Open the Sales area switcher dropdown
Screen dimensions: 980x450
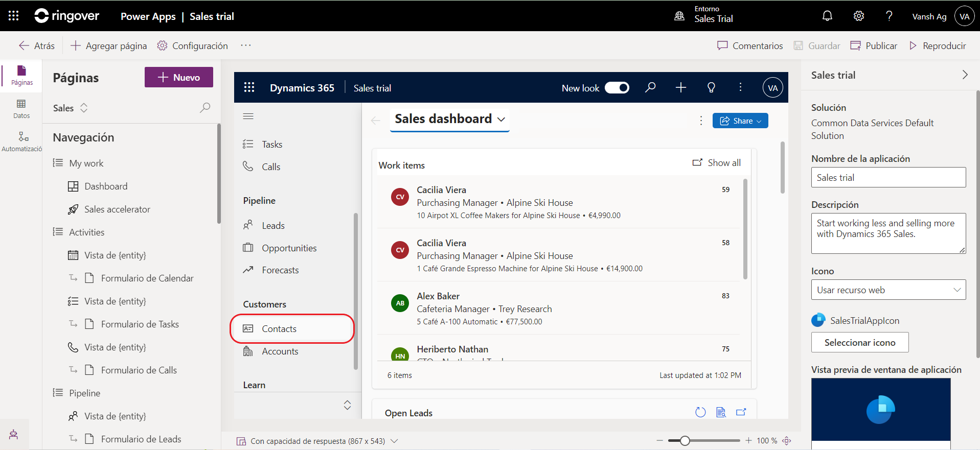pyautogui.click(x=71, y=108)
